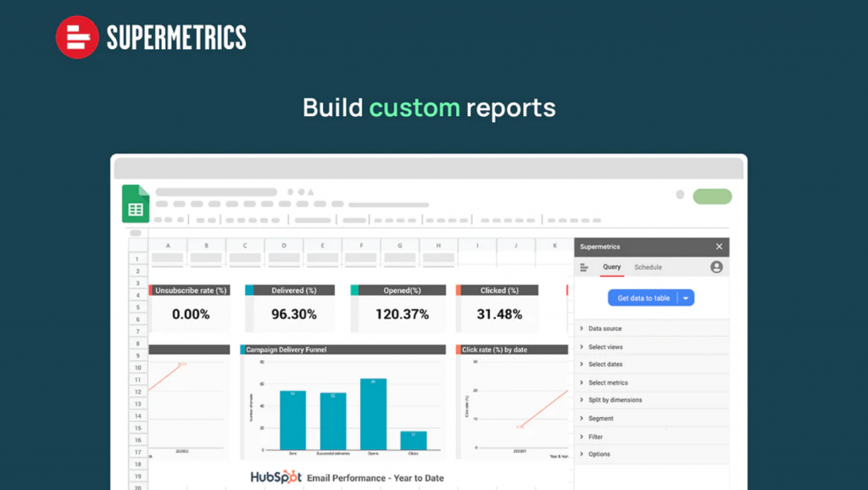
Task: Click the Get data to table button
Action: tap(643, 298)
